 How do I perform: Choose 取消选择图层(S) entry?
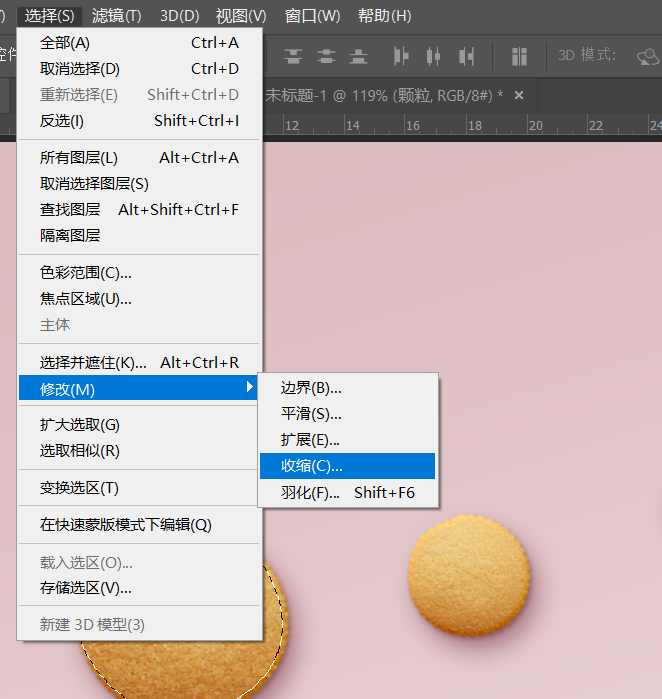pos(139,184)
